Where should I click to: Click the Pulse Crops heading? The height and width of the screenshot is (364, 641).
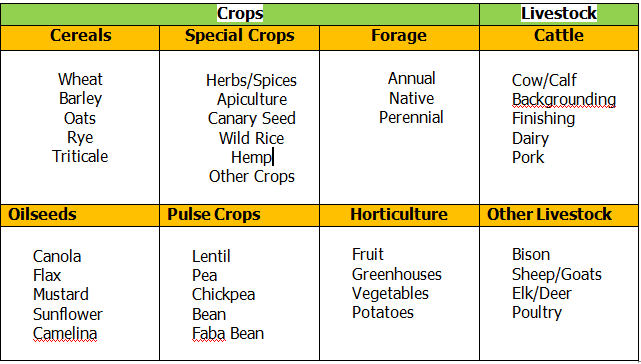pyautogui.click(x=240, y=215)
